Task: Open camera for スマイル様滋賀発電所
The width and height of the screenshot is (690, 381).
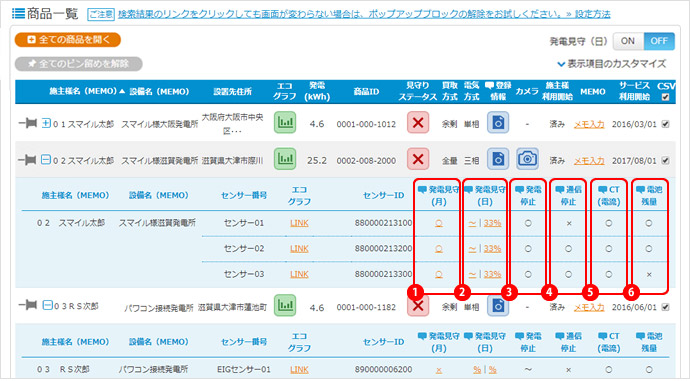Action: (x=527, y=159)
